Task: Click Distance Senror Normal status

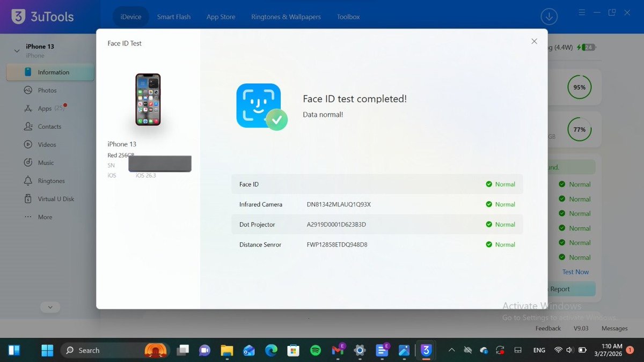Action: pos(500,245)
